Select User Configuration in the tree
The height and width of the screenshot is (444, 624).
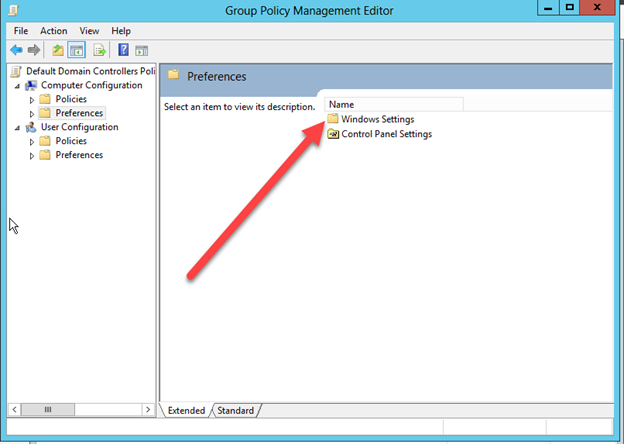tap(80, 127)
